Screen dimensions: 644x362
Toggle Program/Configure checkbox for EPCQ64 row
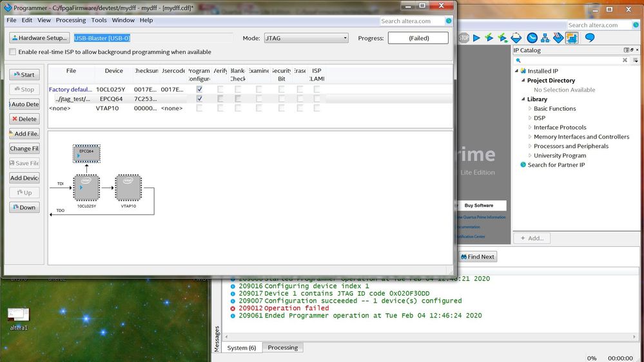(x=199, y=99)
